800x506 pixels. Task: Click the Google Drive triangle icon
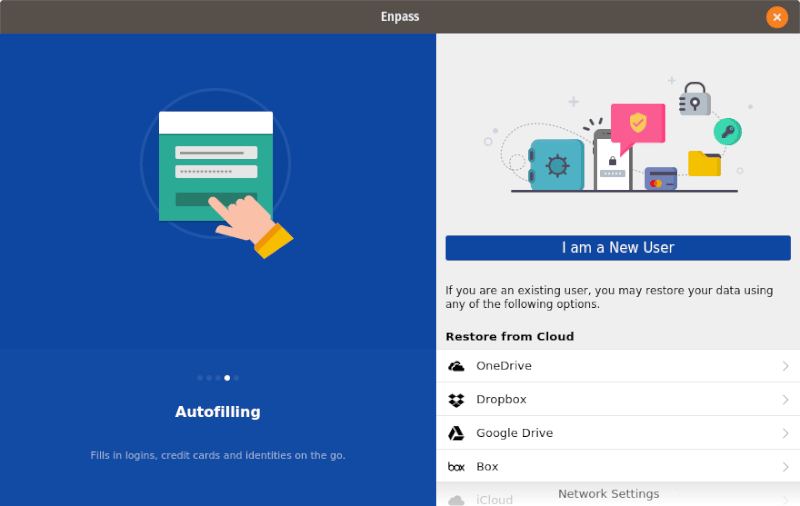456,433
